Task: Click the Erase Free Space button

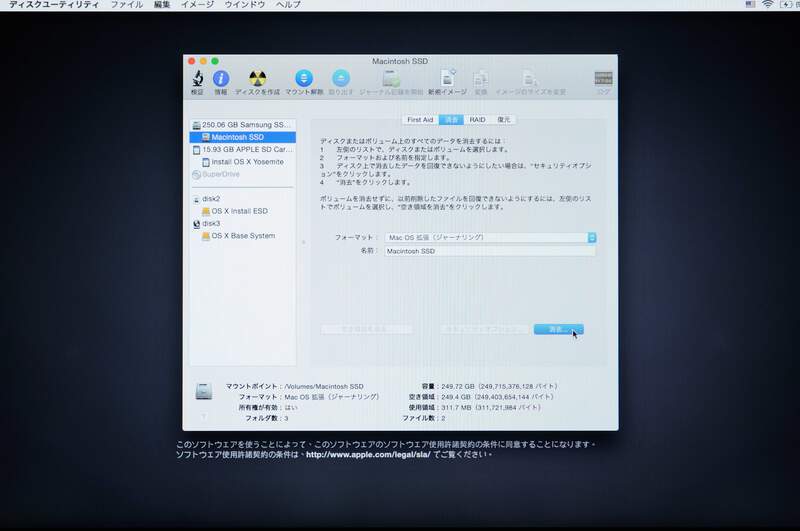Action: pos(366,330)
